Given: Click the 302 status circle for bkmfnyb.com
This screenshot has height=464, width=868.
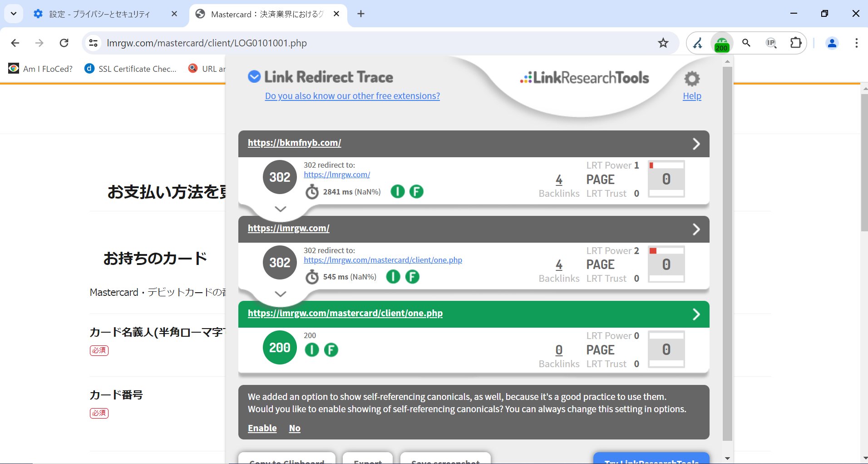Looking at the screenshot, I should [x=280, y=177].
